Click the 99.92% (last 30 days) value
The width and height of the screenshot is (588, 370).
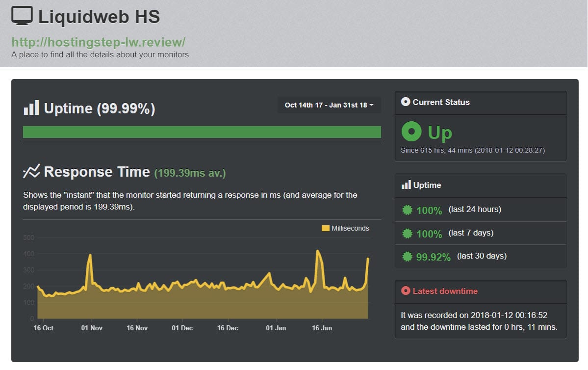click(433, 257)
